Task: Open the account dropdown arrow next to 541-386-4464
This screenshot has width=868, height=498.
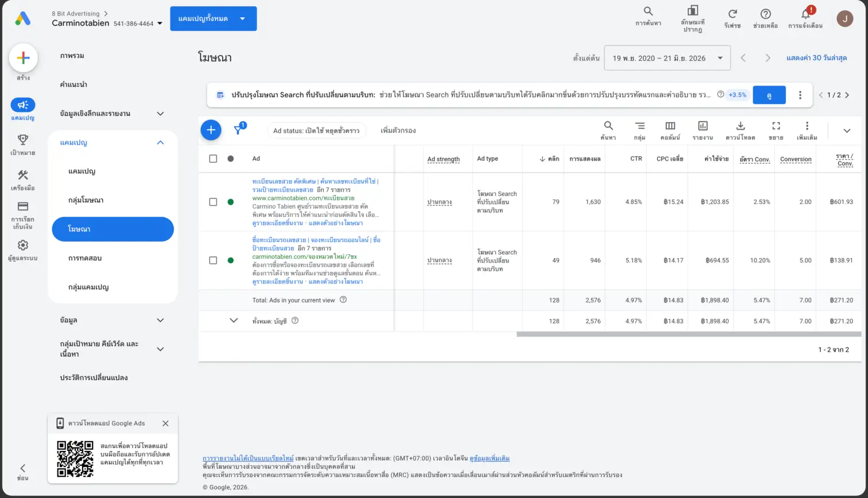Action: (160, 24)
